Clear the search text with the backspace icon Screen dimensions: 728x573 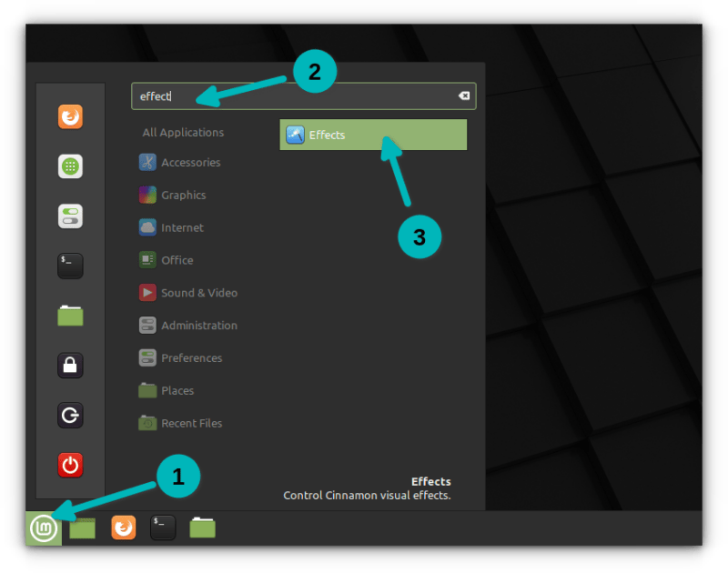[463, 96]
